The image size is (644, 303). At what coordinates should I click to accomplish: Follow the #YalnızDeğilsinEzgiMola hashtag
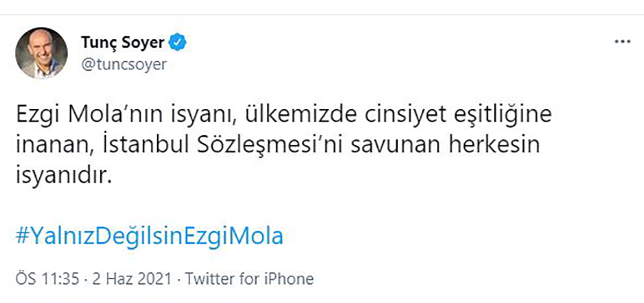point(150,237)
